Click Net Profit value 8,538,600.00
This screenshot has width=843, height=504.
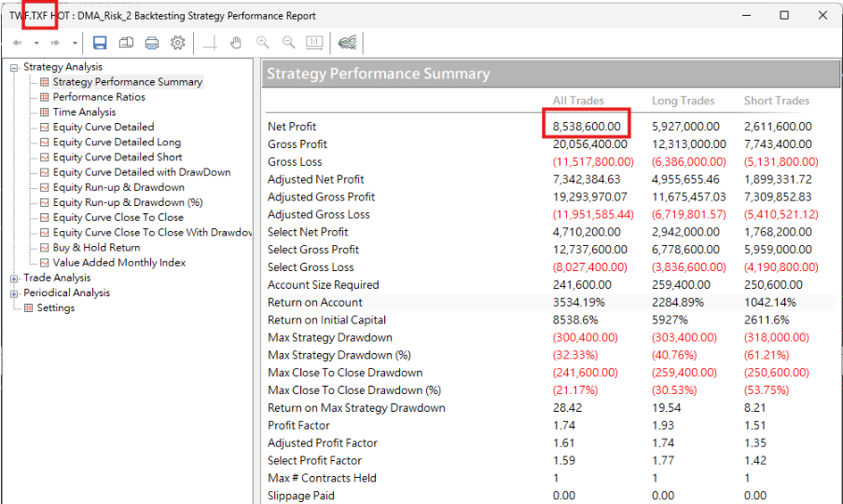[587, 127]
